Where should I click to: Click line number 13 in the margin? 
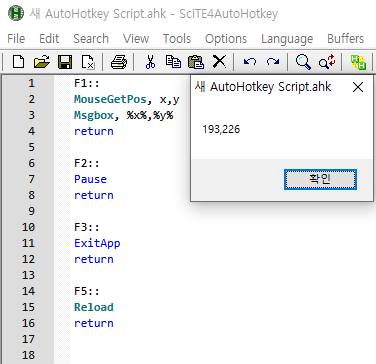click(28, 275)
